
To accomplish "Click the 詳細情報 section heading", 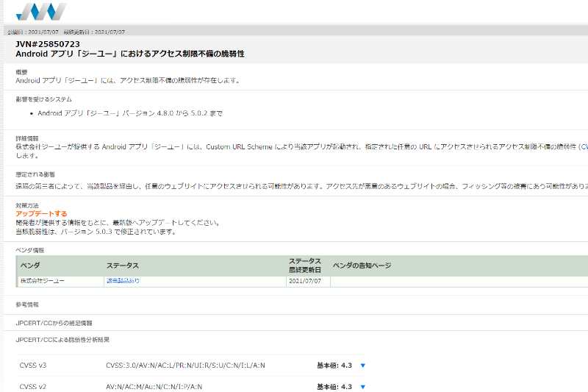I will 27,138.
